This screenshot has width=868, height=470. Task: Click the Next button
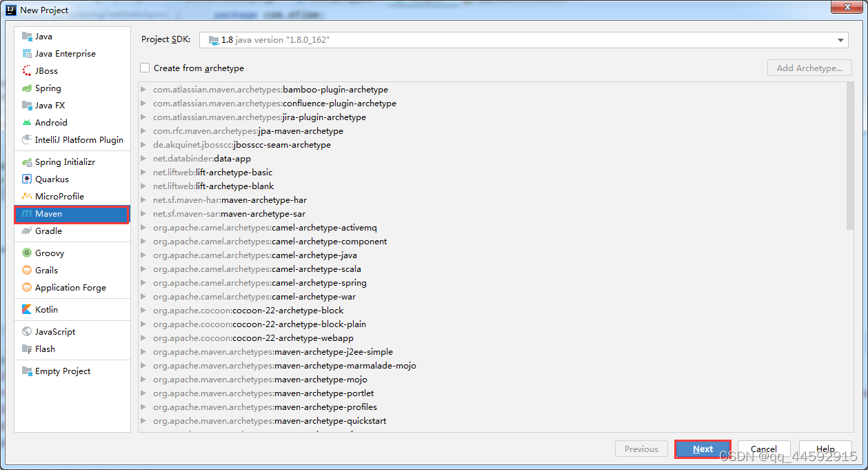point(703,449)
